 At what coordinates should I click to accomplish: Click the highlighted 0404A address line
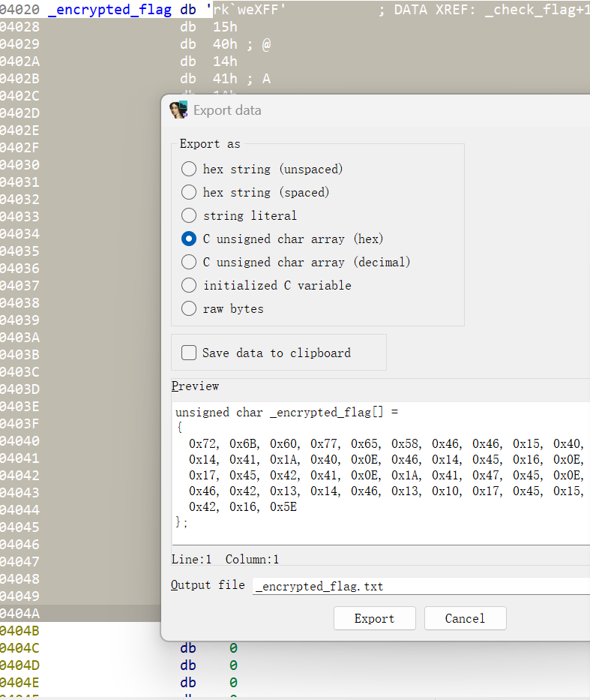(x=75, y=613)
